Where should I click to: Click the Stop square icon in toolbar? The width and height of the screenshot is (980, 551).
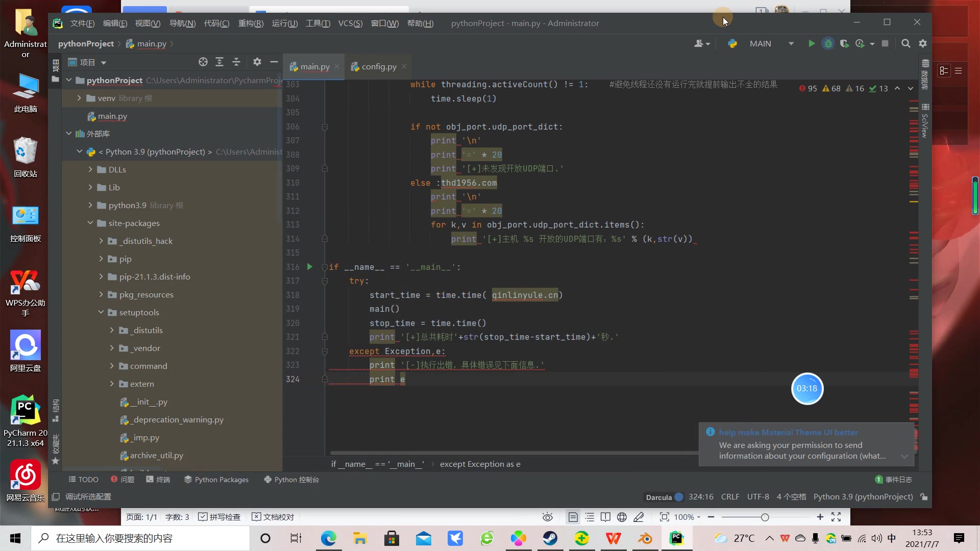coord(885,44)
